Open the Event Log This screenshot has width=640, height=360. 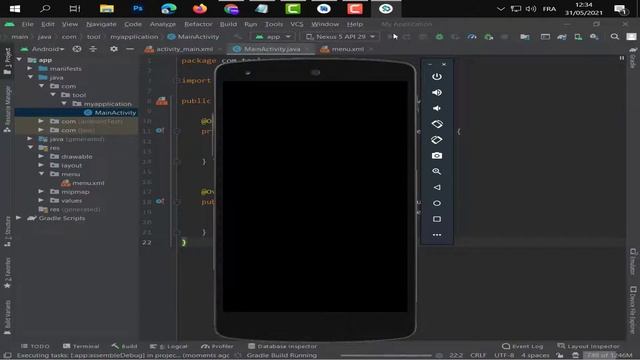522,346
